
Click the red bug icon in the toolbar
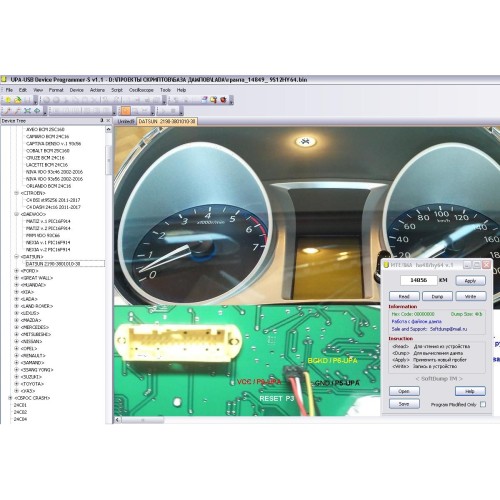pos(223,100)
